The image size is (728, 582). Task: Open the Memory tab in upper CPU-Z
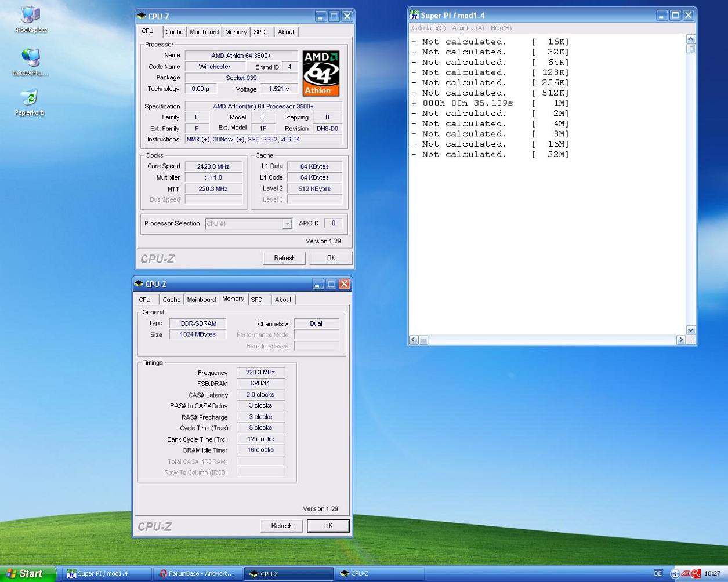[x=236, y=32]
